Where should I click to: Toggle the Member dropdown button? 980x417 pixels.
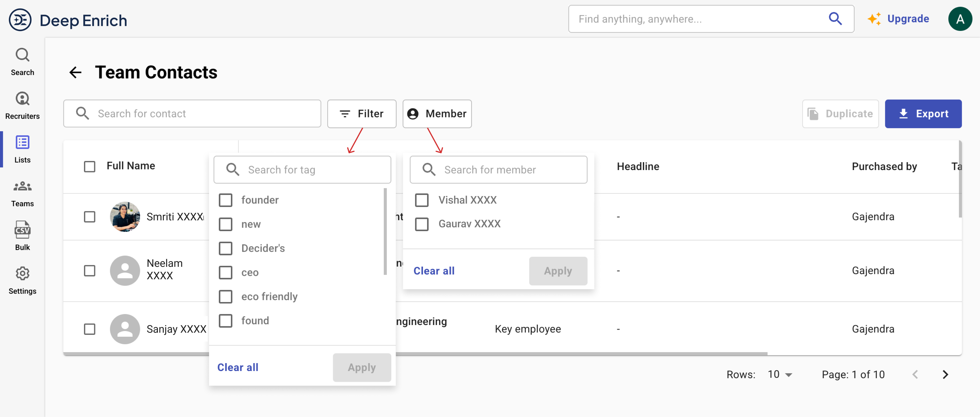437,114
